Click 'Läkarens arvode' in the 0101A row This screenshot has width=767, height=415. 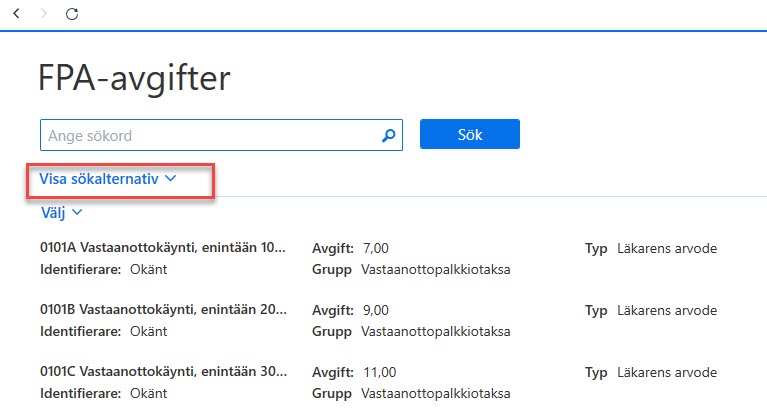pos(667,248)
